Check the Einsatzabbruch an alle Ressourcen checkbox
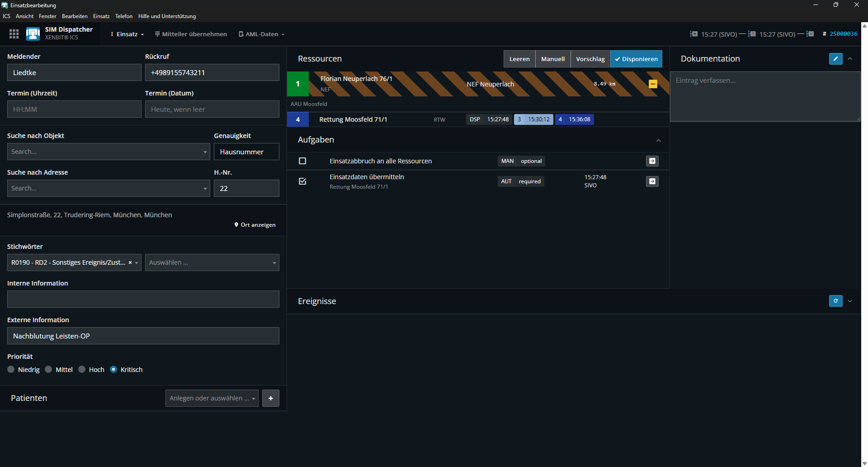The image size is (868, 467). pos(302,161)
